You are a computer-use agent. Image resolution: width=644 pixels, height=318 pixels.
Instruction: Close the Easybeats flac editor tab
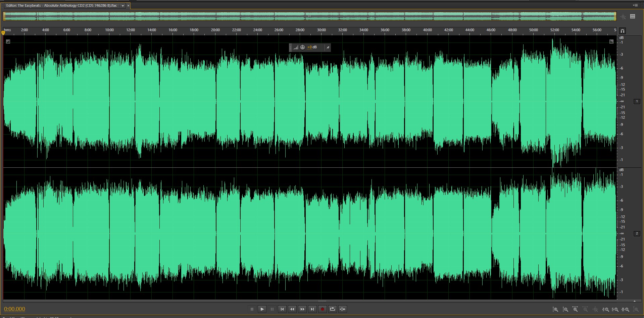point(128,6)
